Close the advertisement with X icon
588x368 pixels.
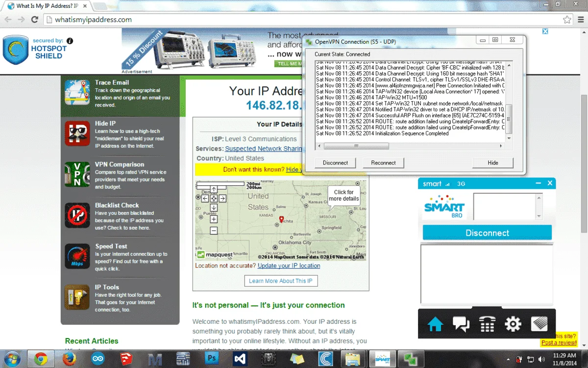[544, 31]
